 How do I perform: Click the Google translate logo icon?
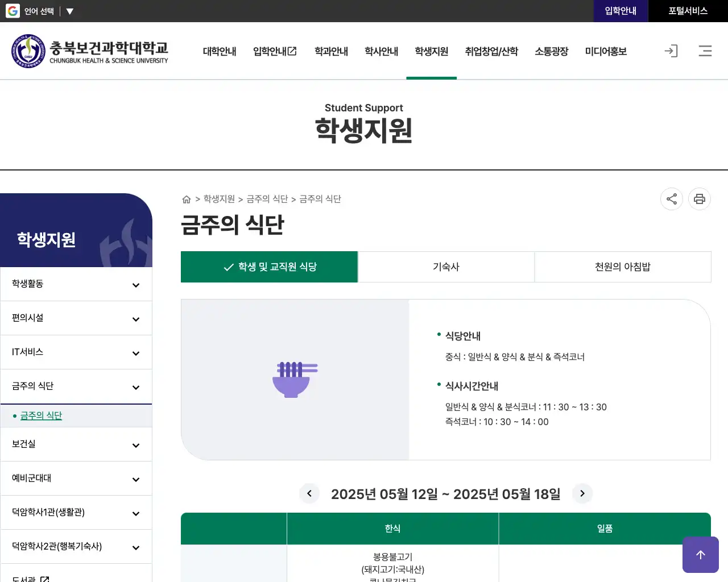[13, 11]
